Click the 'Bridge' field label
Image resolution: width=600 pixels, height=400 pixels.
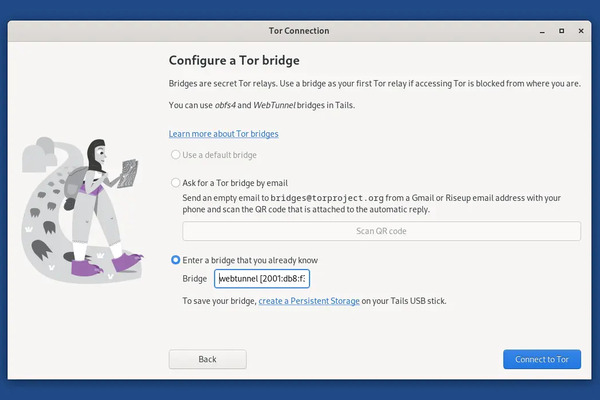(x=195, y=279)
